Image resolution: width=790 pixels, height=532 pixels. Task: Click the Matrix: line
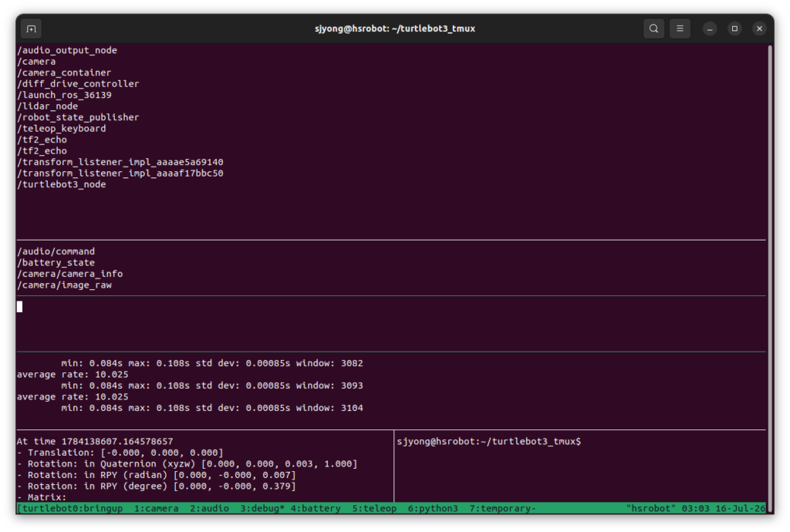click(42, 497)
